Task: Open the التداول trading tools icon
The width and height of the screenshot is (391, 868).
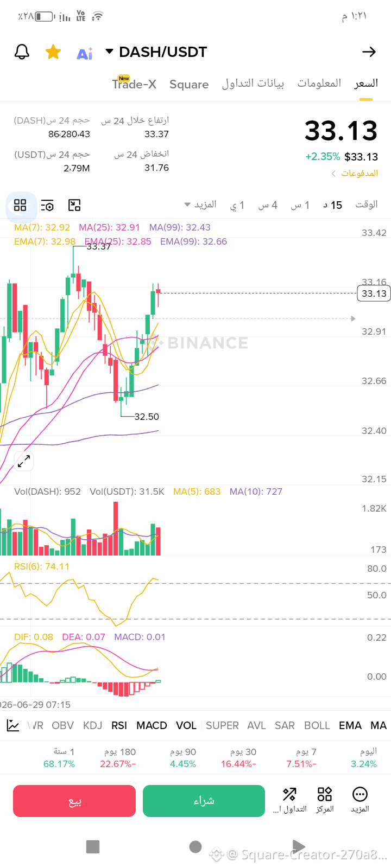Action: click(289, 800)
